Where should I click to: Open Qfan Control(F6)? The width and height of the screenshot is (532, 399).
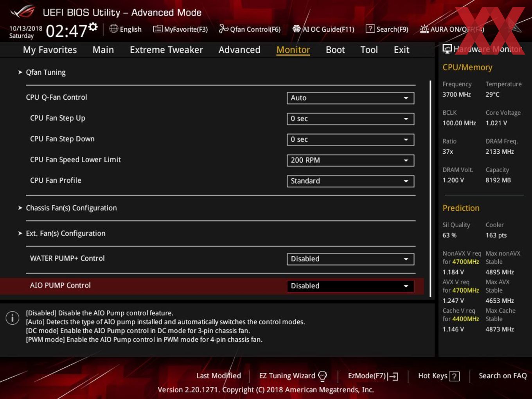pos(250,29)
